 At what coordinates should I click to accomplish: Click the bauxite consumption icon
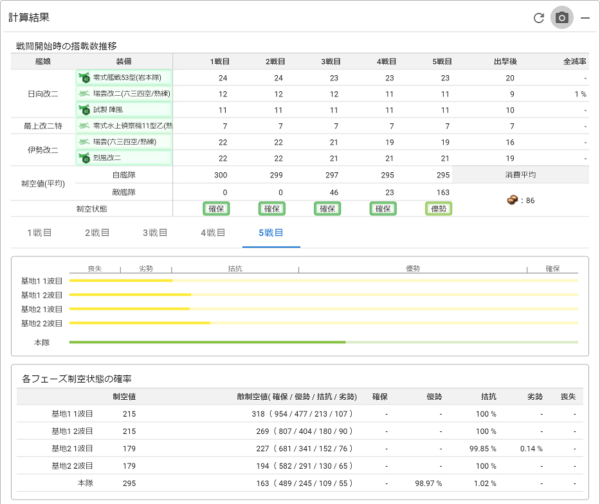(x=512, y=200)
